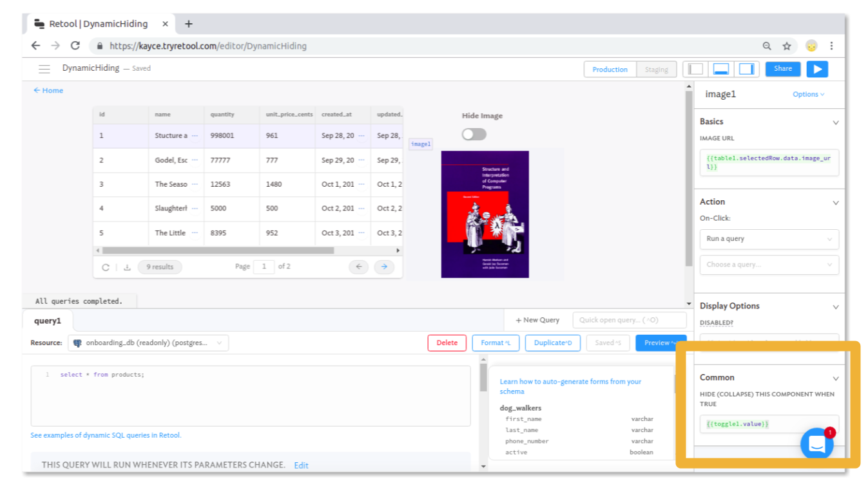The width and height of the screenshot is (868, 488).
Task: Open the chat support bubble
Action: pos(816,444)
